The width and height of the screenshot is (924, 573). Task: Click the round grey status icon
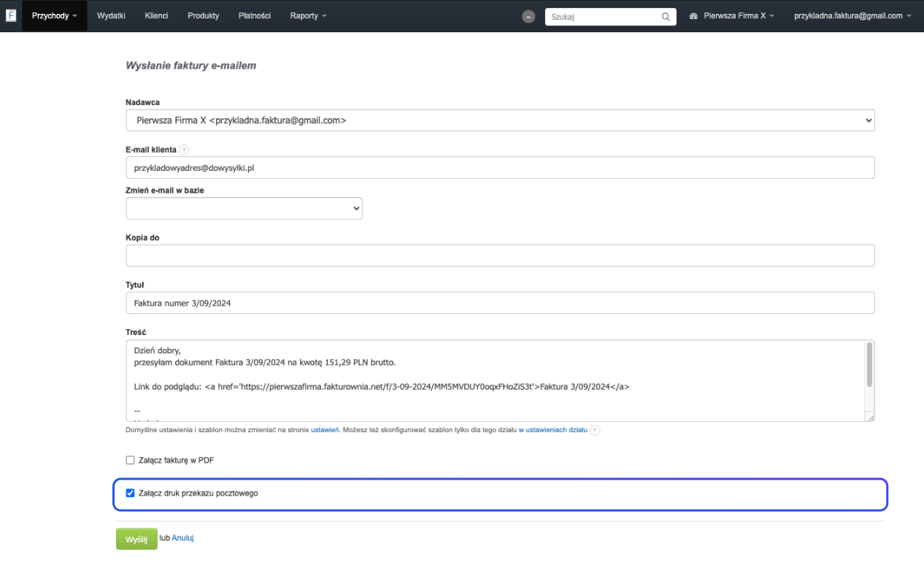(529, 16)
